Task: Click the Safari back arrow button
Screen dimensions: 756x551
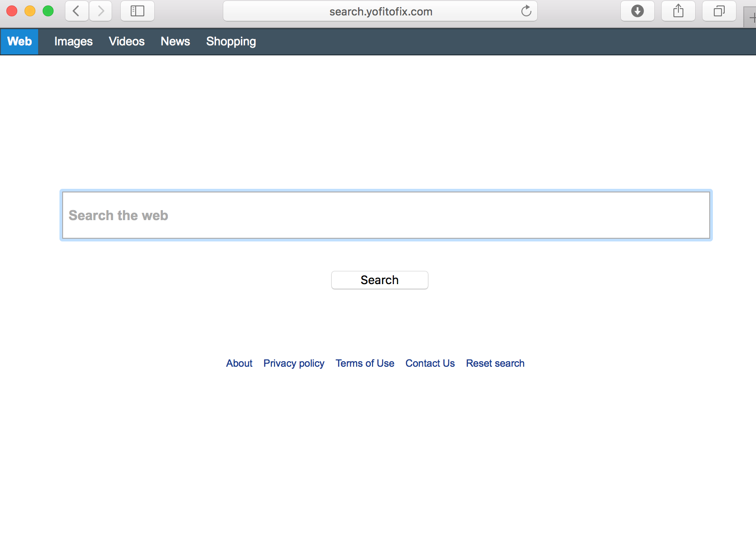Action: 77,11
